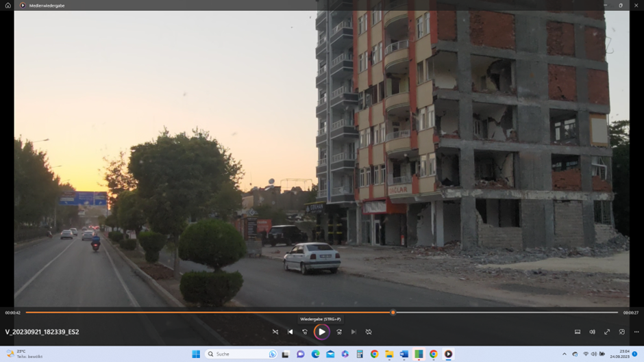
Task: Toggle repeat mode for the video
Action: click(369, 332)
